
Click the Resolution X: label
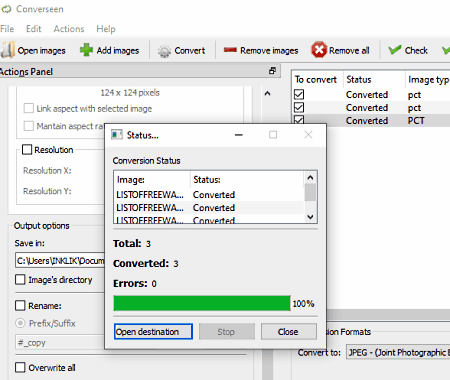pos(47,171)
